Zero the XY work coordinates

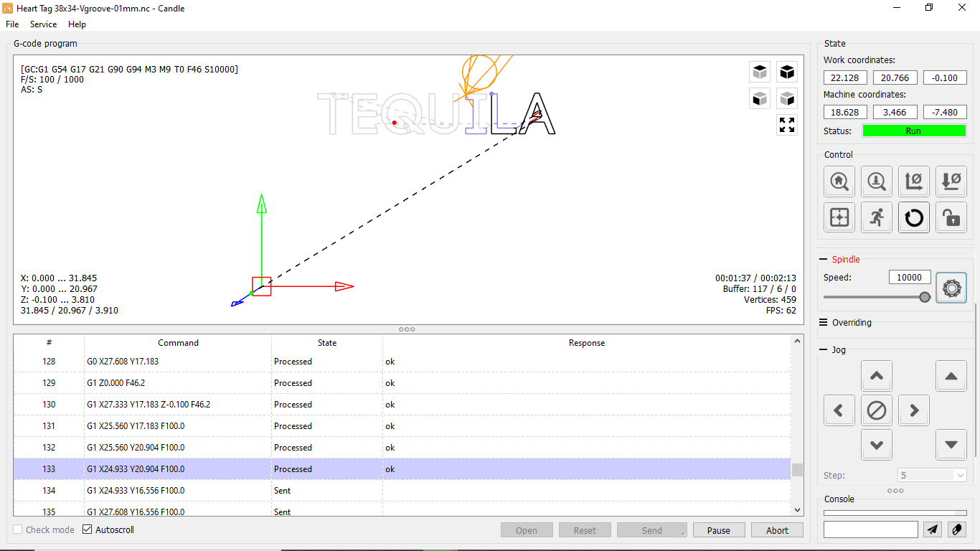[914, 182]
